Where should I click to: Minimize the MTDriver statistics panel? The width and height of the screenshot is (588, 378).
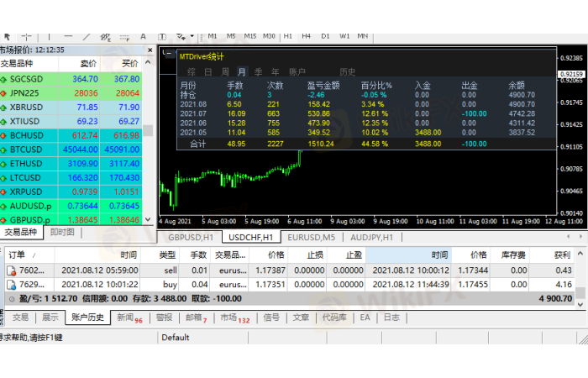tap(168, 53)
